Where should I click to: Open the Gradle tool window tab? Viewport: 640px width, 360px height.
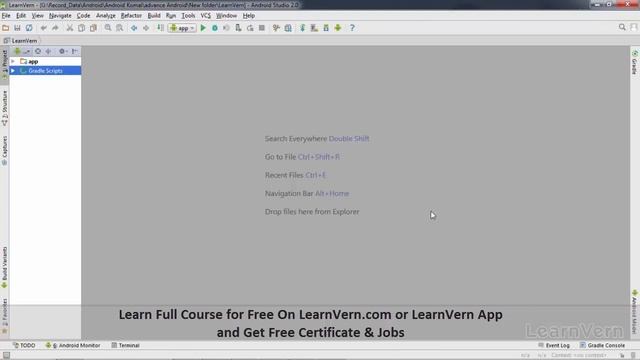pyautogui.click(x=635, y=62)
